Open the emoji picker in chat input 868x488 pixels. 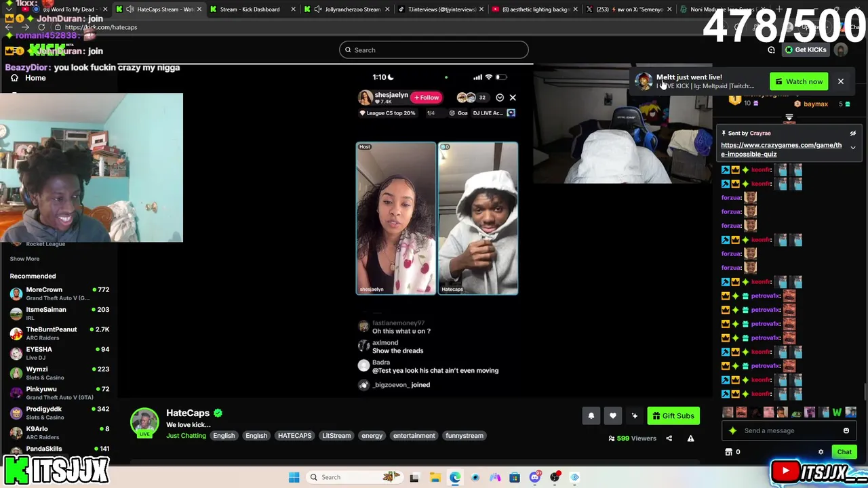tap(846, 430)
